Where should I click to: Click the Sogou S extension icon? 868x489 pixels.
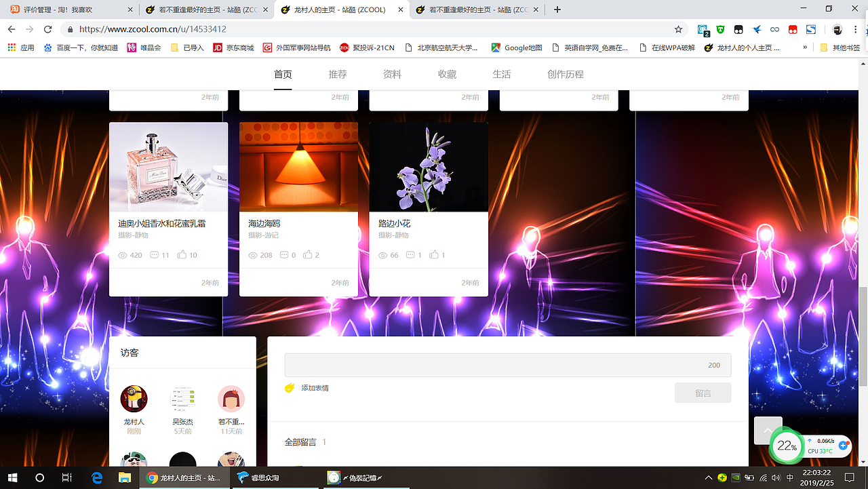point(811,31)
